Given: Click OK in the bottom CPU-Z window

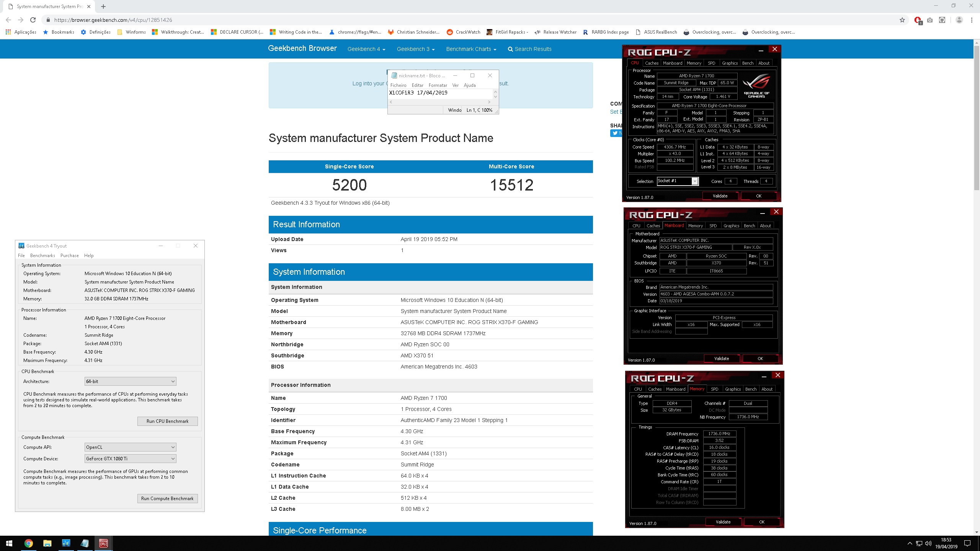Looking at the screenshot, I should pyautogui.click(x=762, y=522).
